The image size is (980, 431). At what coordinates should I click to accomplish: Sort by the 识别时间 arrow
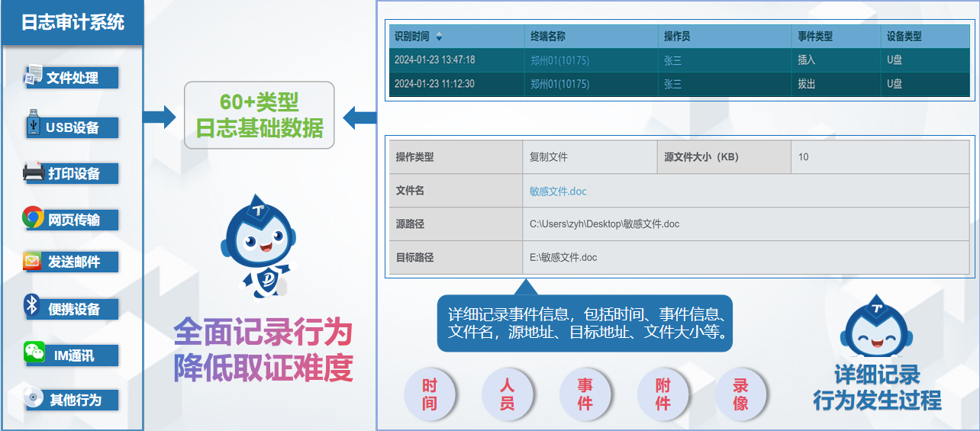tap(439, 37)
